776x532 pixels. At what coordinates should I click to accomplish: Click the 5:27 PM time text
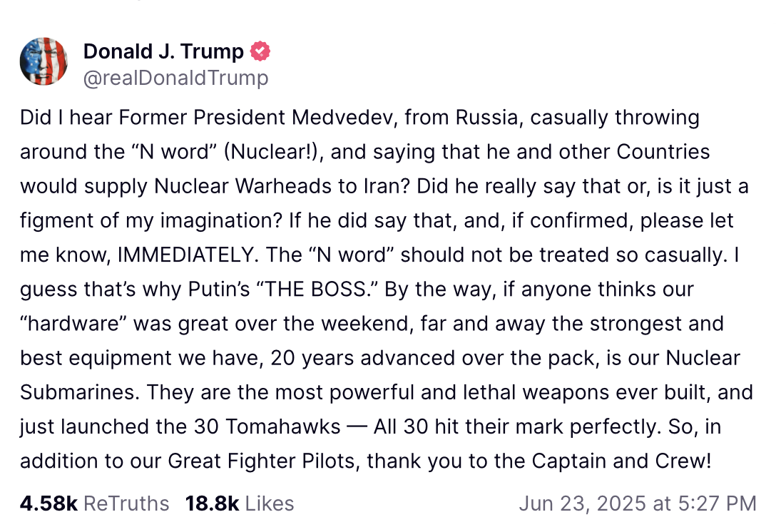click(x=717, y=503)
